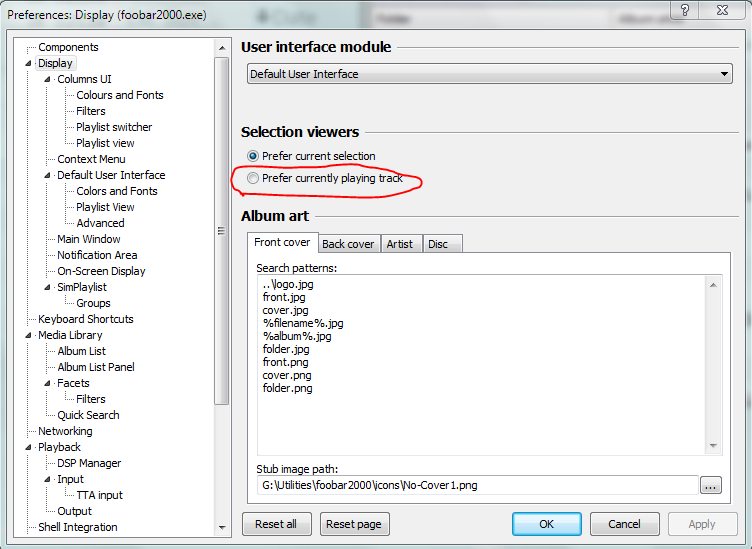Browse for stub image with ellipsis button
Screen dimensions: 752x549
[710, 485]
